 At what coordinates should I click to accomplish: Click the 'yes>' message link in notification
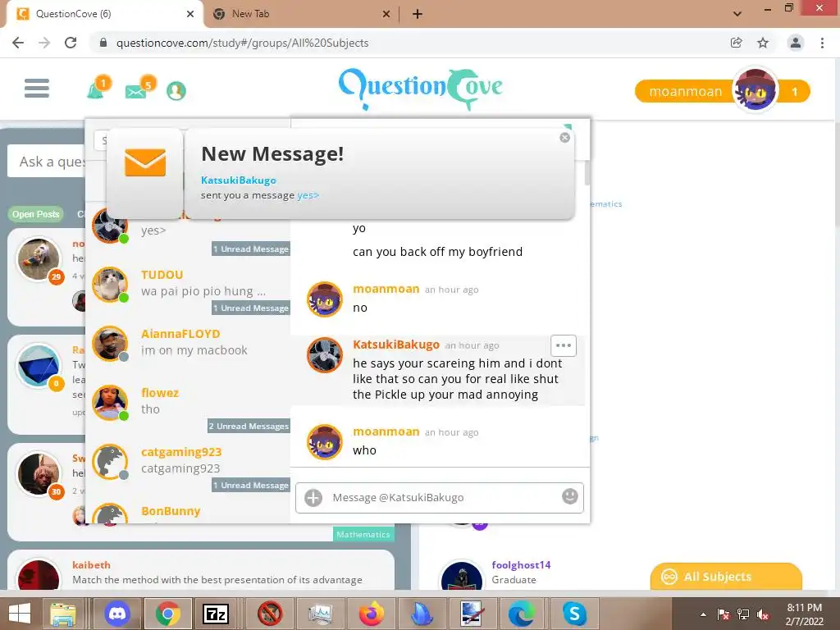coord(308,195)
